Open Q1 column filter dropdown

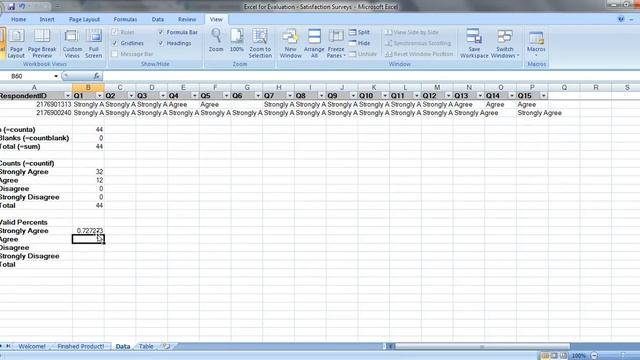[100, 96]
